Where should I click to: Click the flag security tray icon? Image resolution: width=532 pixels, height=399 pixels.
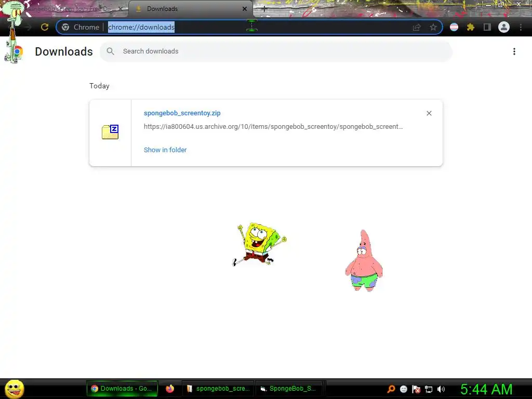(416, 389)
